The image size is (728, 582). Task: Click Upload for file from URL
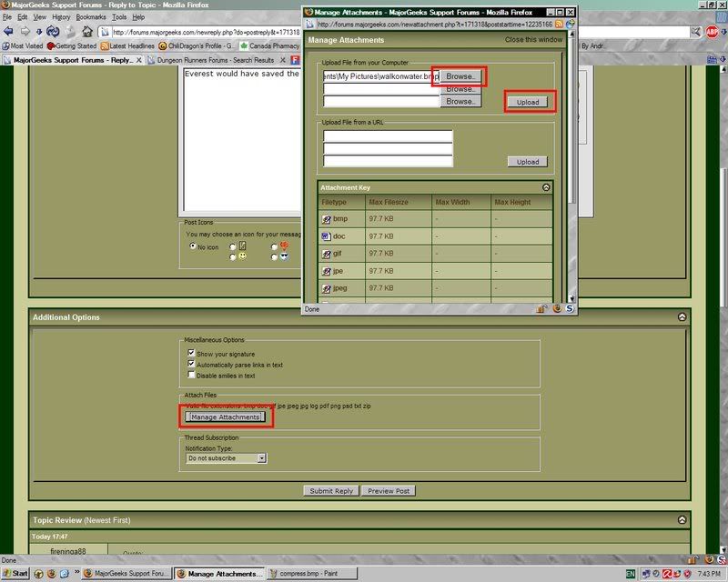[x=528, y=162]
